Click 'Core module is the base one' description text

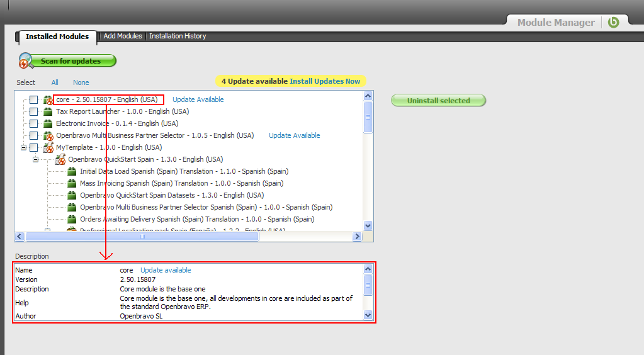[162, 289]
